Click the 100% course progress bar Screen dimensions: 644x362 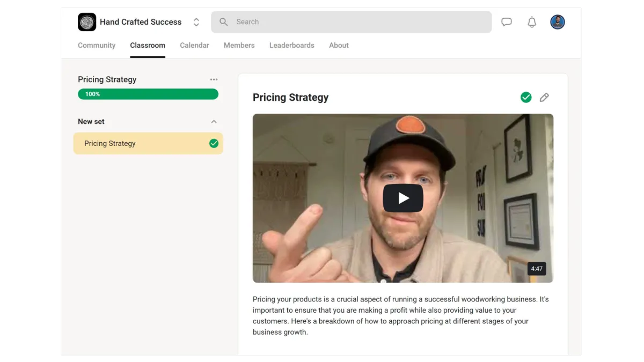click(148, 94)
